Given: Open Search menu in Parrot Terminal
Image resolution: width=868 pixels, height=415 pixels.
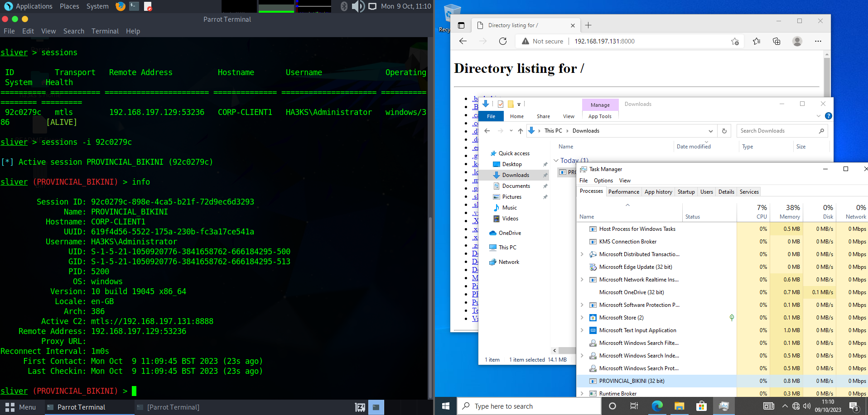Looking at the screenshot, I should click(74, 31).
